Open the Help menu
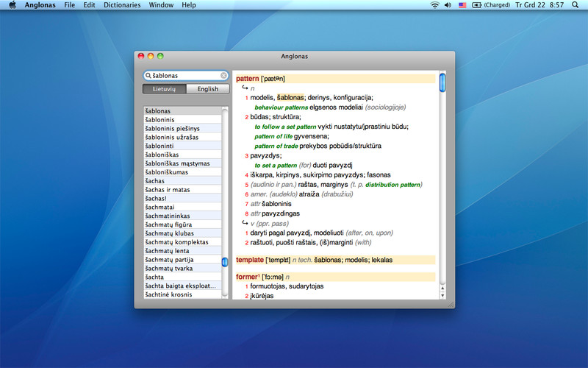The width and height of the screenshot is (588, 368). tap(189, 5)
